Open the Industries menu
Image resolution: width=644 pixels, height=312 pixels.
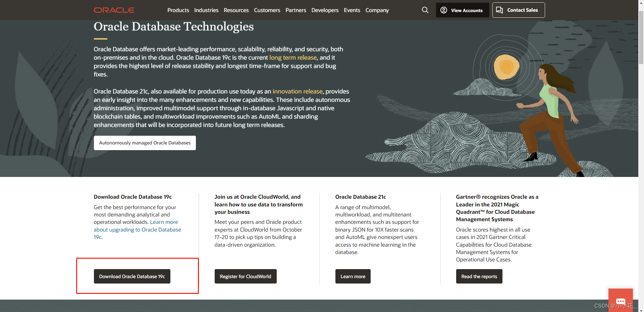206,10
